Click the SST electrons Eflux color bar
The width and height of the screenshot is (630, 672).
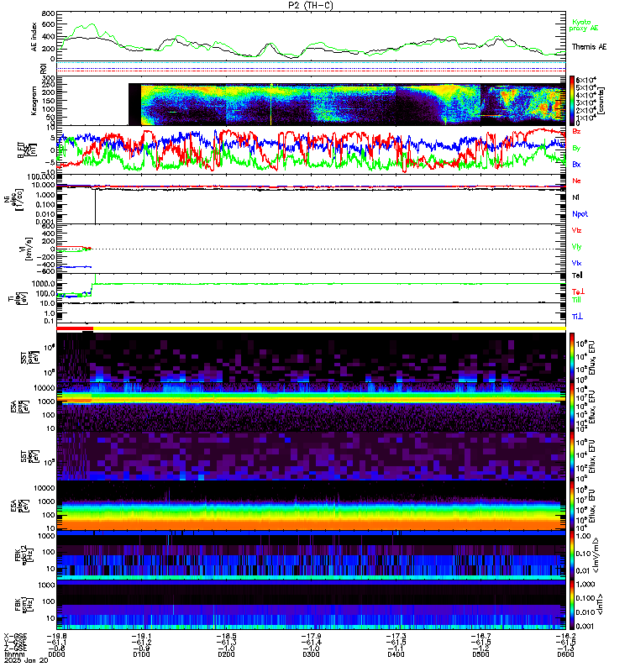pos(572,456)
